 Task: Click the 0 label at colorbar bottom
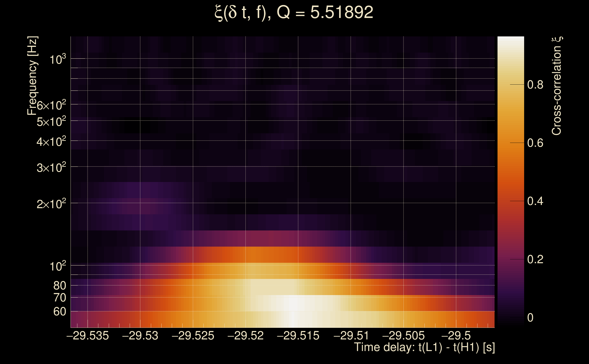[530, 318]
